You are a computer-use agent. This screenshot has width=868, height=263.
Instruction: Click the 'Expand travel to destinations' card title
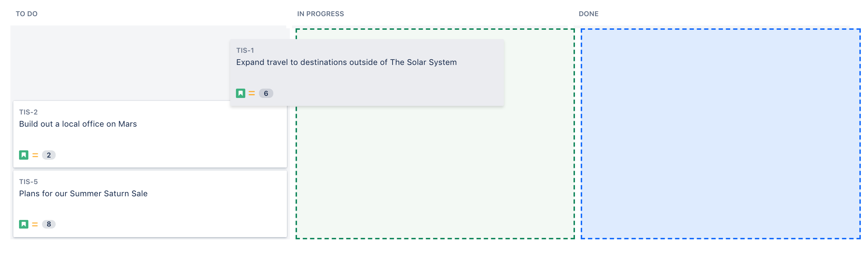pos(346,62)
